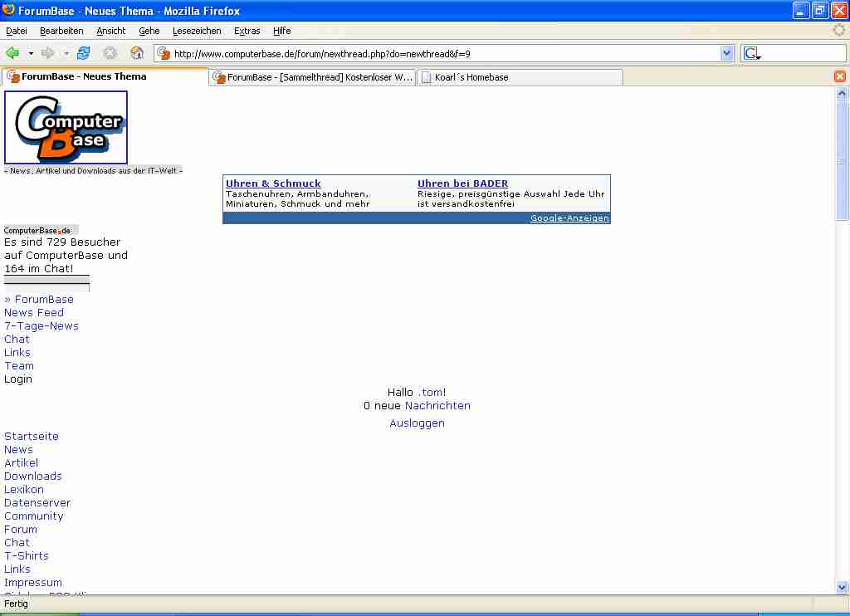Click the vertical scrollbar thumb
Screen dimensions: 850x616
tap(842, 160)
